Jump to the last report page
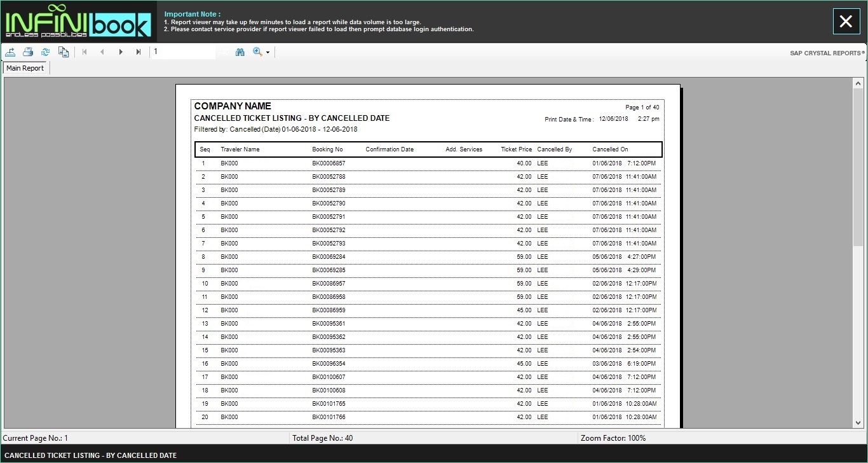 pyautogui.click(x=139, y=52)
